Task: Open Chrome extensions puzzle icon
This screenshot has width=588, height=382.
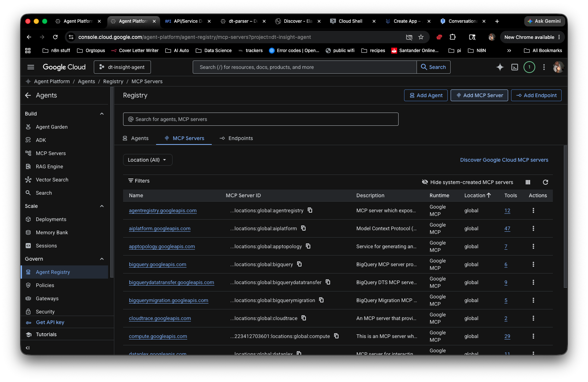Action: coord(452,37)
